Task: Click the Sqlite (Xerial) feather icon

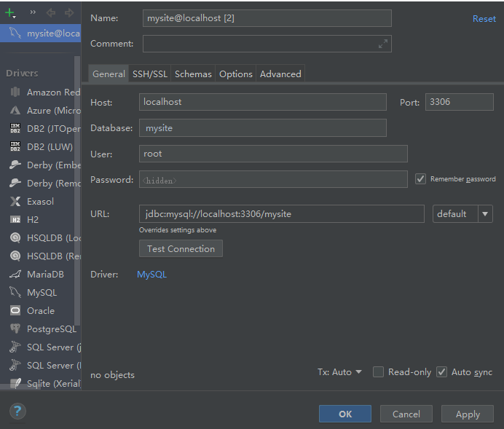Action: (15, 383)
